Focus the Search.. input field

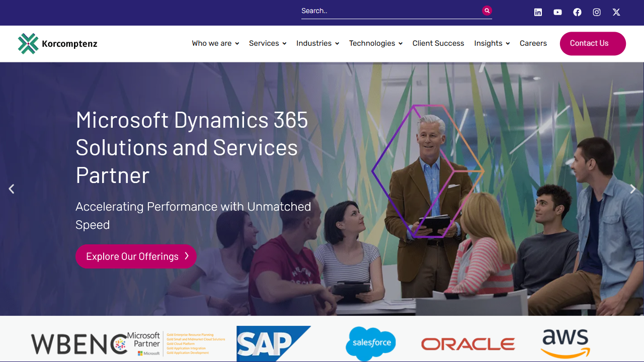[390, 11]
